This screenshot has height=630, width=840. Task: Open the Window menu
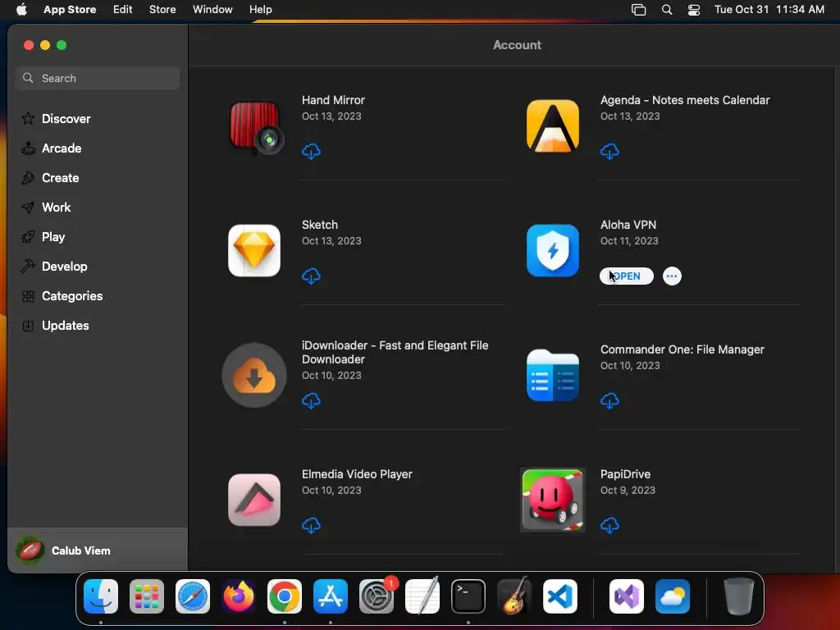coord(212,10)
